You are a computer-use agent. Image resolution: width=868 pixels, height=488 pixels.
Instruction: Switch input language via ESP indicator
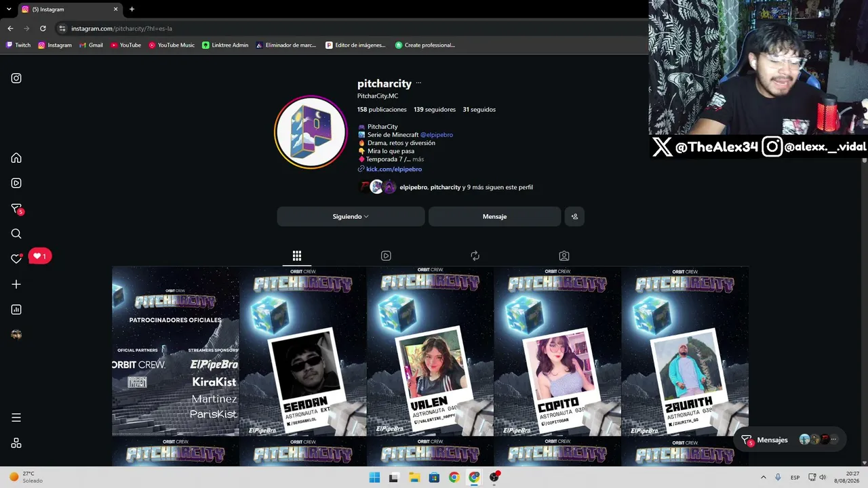pyautogui.click(x=795, y=477)
